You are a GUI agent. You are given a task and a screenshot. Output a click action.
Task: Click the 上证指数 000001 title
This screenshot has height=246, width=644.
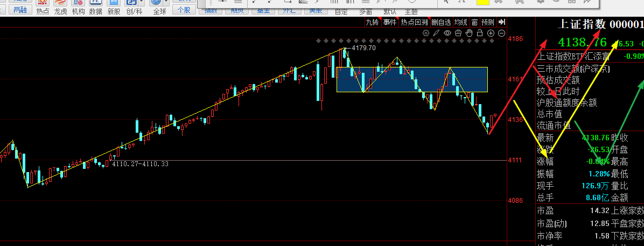pos(600,25)
